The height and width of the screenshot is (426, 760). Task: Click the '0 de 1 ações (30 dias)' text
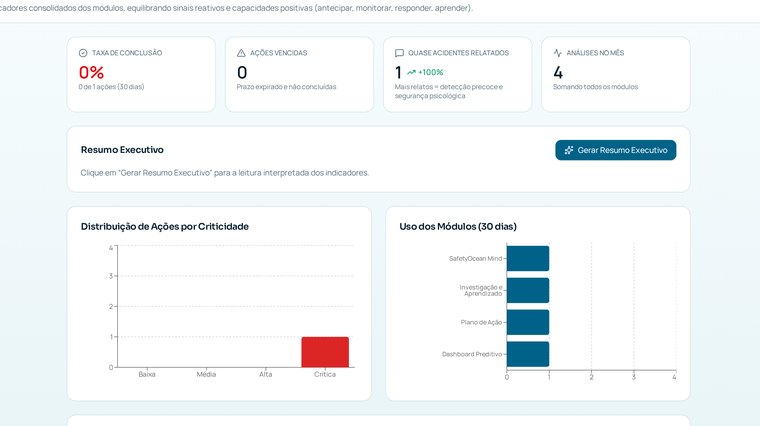tap(111, 87)
